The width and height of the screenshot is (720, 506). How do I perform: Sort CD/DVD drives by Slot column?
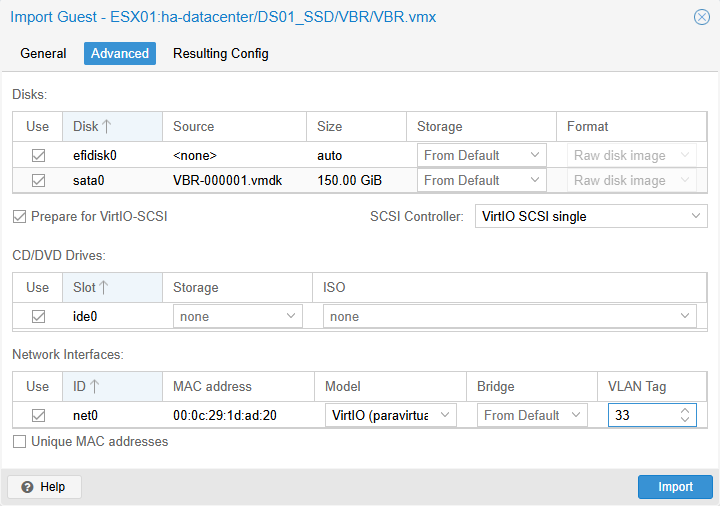click(x=112, y=287)
